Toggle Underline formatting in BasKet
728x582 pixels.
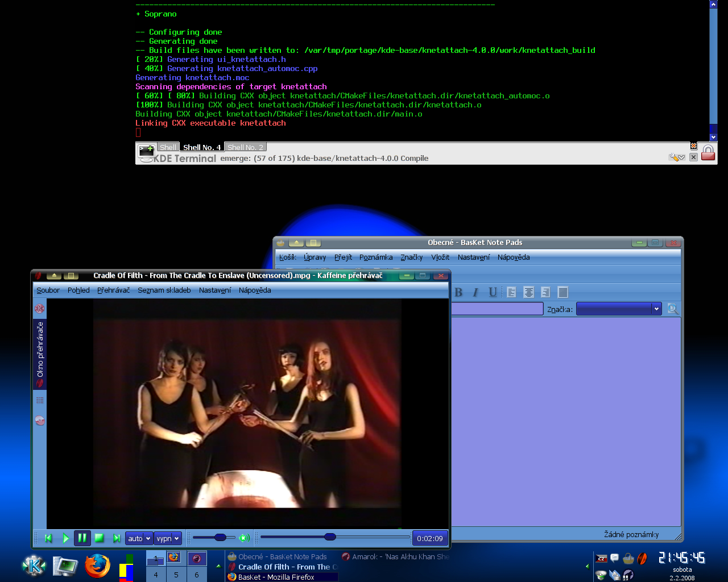coord(493,292)
